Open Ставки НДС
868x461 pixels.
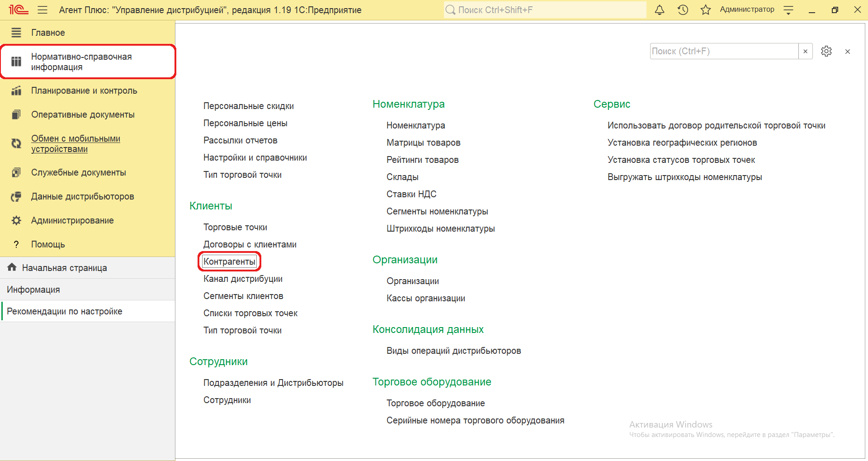point(411,194)
